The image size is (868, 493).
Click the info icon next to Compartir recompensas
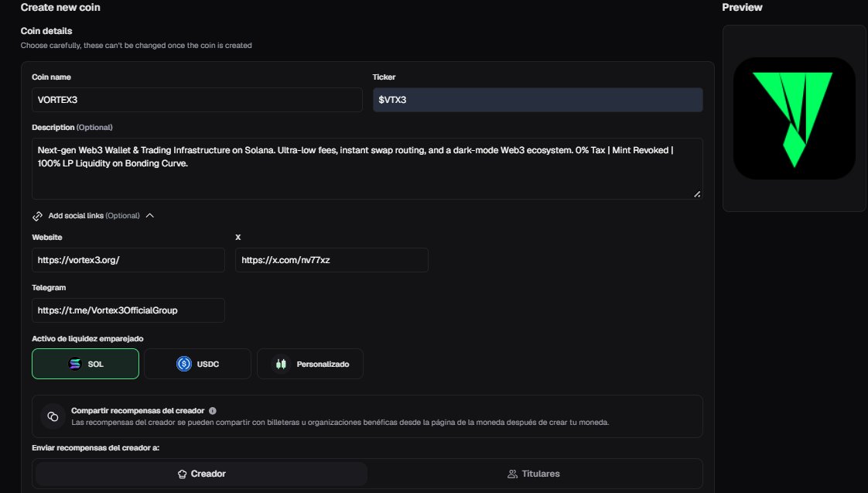coord(213,411)
